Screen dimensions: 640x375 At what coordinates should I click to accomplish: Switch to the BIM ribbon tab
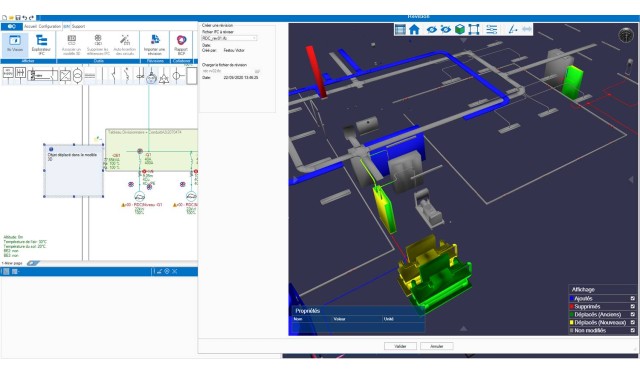pos(67,27)
